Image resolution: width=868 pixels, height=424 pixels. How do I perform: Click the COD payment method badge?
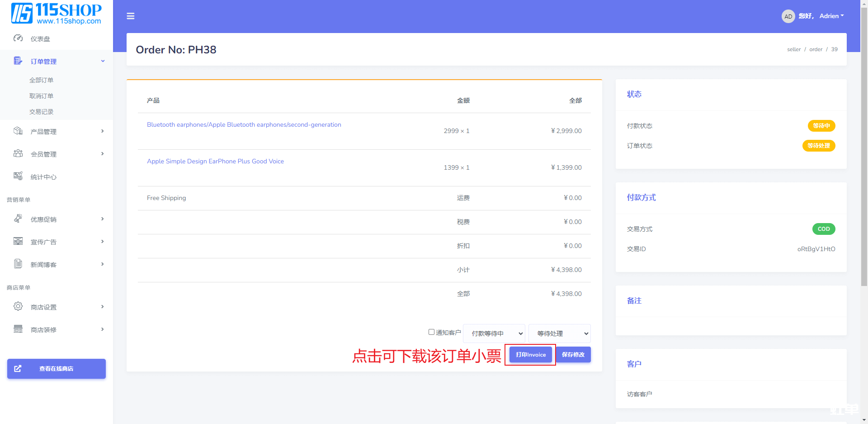(x=824, y=229)
